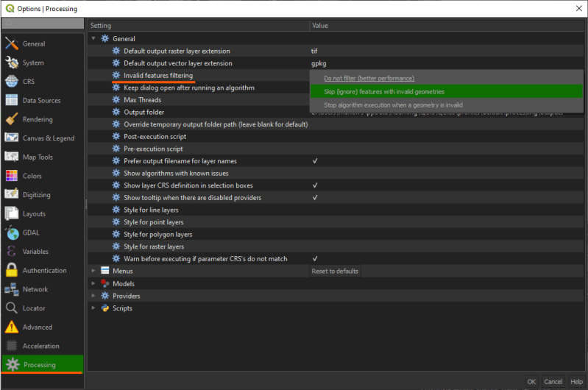The image size is (588, 390).
Task: Click the Menus group icon
Action: tap(105, 271)
